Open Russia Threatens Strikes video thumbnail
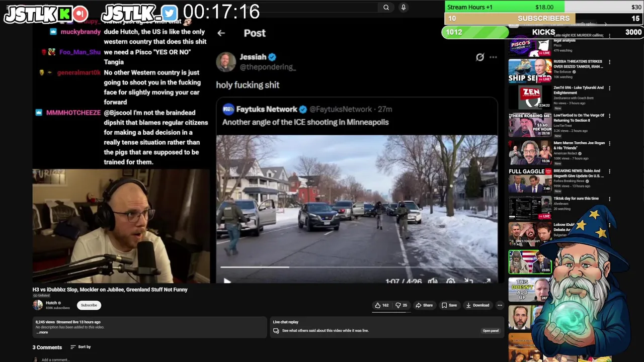 click(x=530, y=70)
